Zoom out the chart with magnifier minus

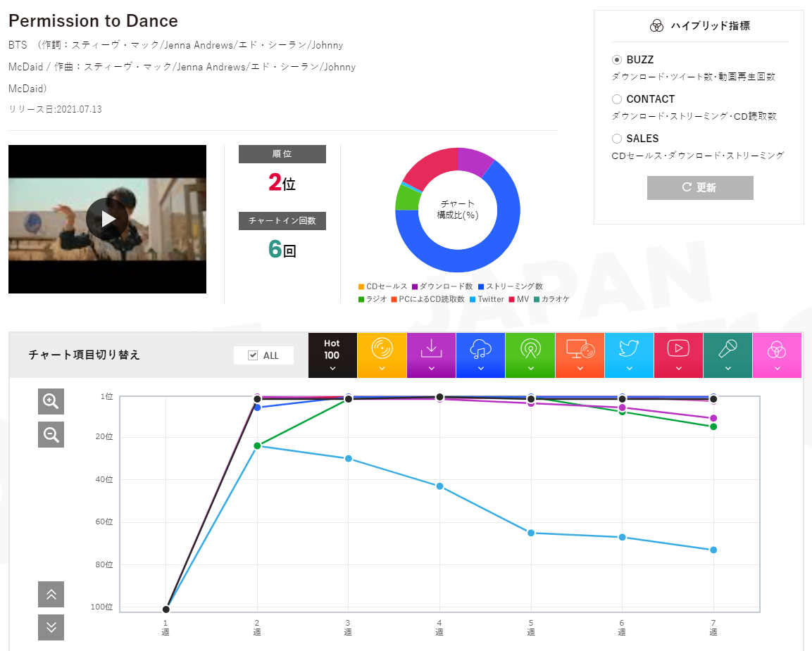point(51,434)
